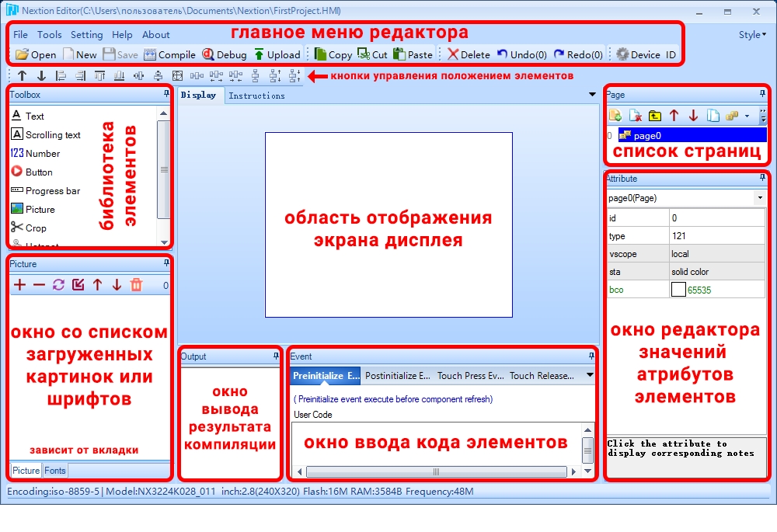
Task: Decrease horizontal spacing icon
Action: tap(235, 76)
